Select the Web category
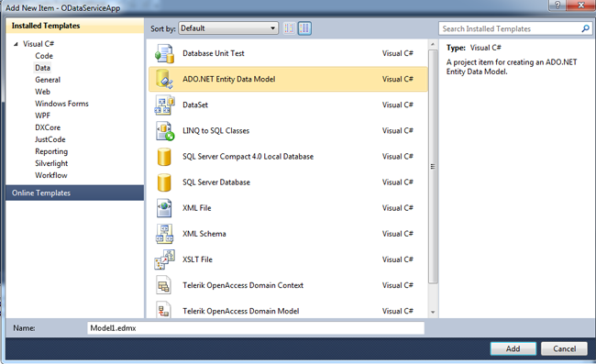 [x=42, y=92]
